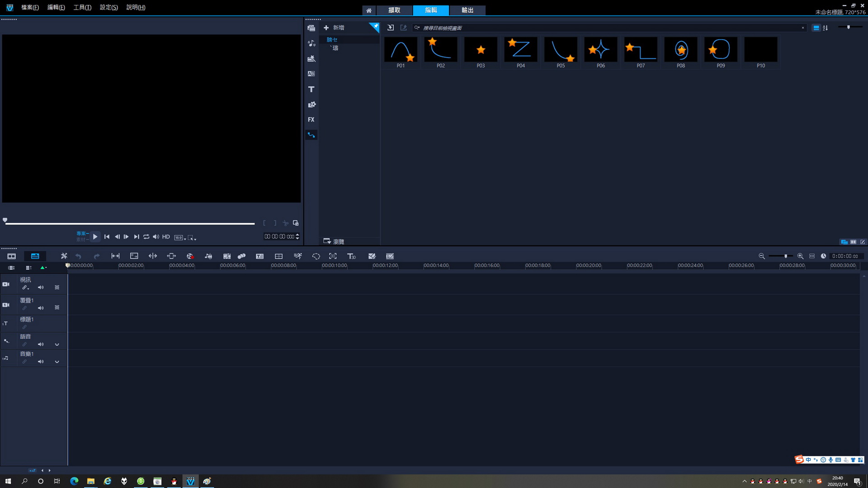Toggle ripple editing on 覆疊1 track
The width and height of the screenshot is (868, 488).
24,308
